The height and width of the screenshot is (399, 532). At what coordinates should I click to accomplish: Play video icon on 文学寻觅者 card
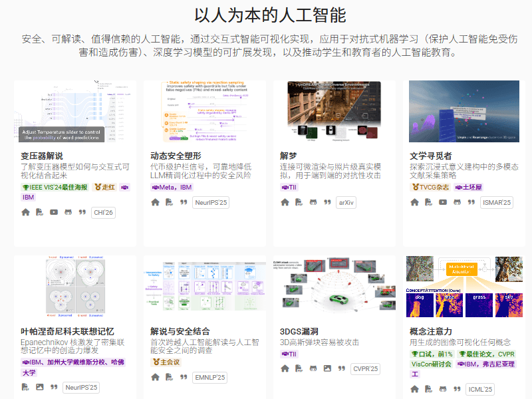coord(443,203)
